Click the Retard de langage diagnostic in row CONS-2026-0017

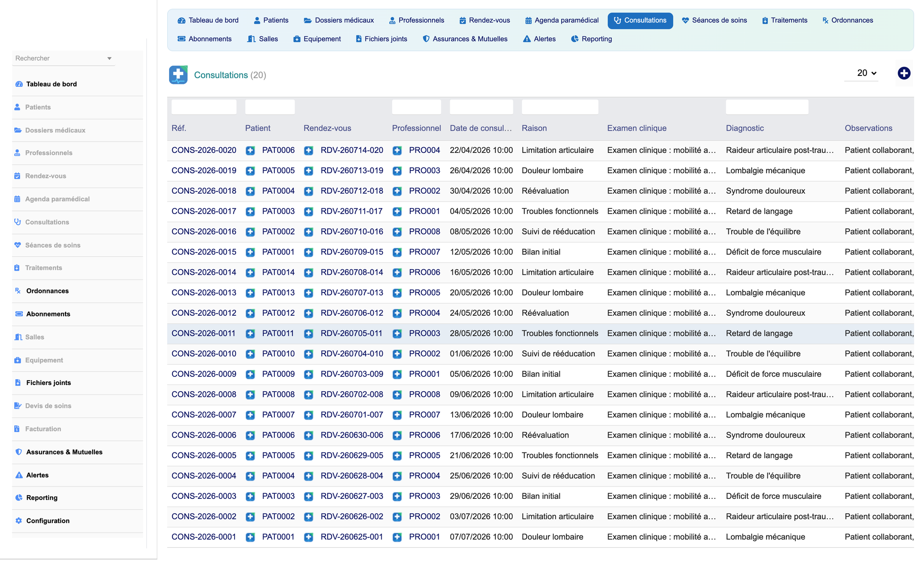pos(759,212)
